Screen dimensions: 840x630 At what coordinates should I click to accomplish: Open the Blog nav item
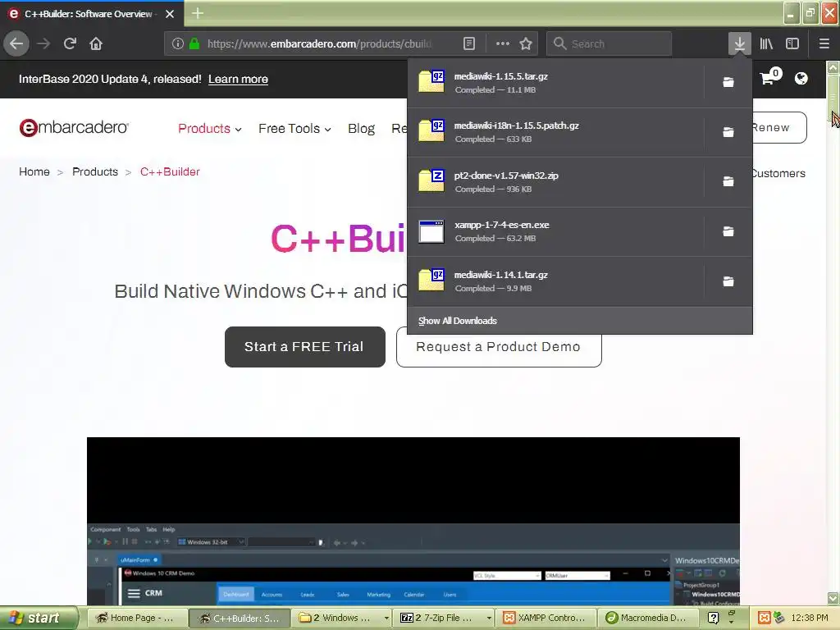[x=361, y=129]
